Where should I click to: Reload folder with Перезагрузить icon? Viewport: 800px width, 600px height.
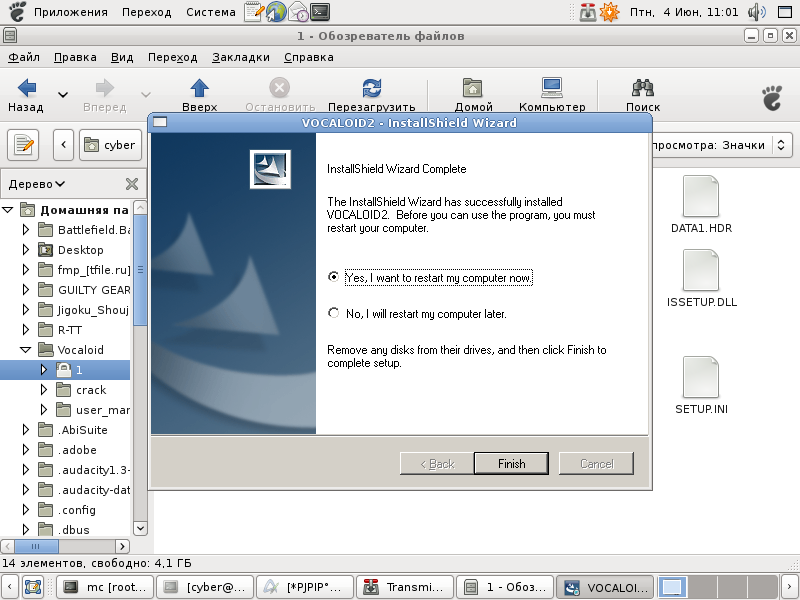371,95
